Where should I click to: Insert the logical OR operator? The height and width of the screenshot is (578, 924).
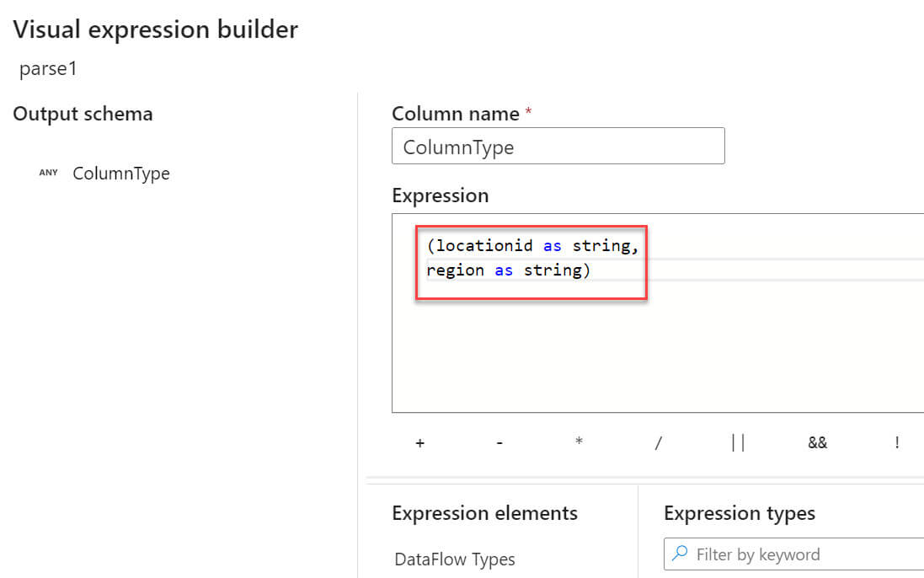[738, 443]
